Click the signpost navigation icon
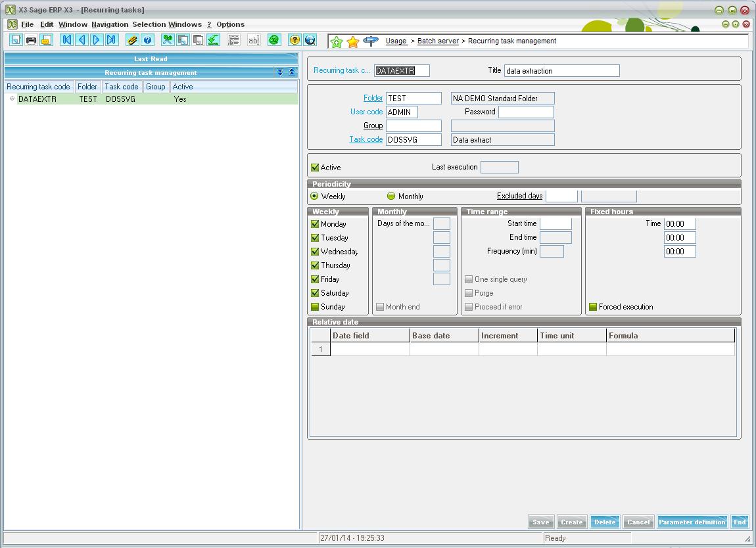 pyautogui.click(x=370, y=41)
